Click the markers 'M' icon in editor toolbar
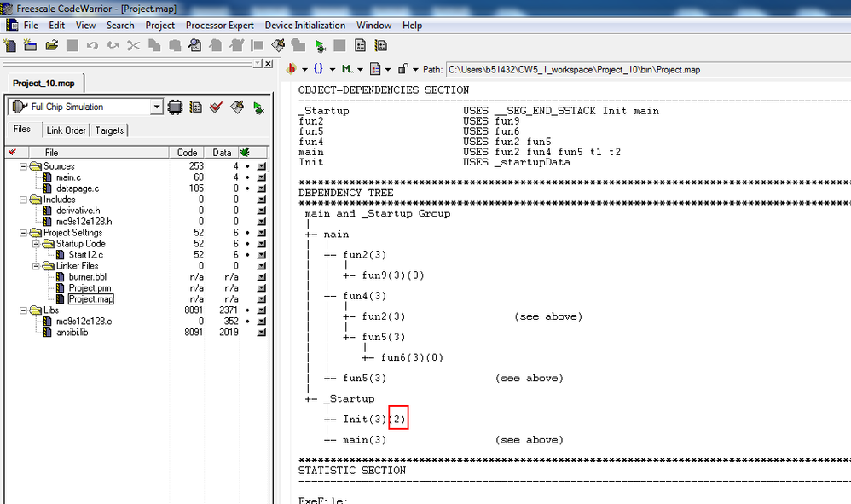851x504 pixels. pos(347,69)
